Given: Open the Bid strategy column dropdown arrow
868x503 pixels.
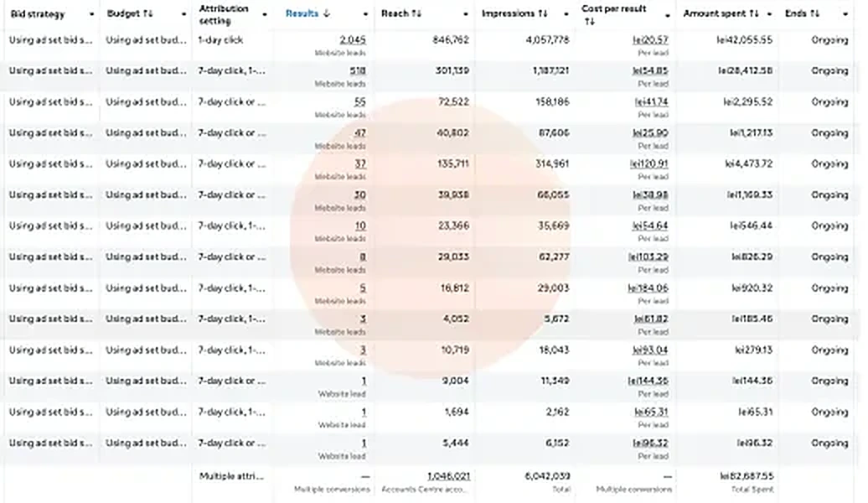Looking at the screenshot, I should 91,14.
